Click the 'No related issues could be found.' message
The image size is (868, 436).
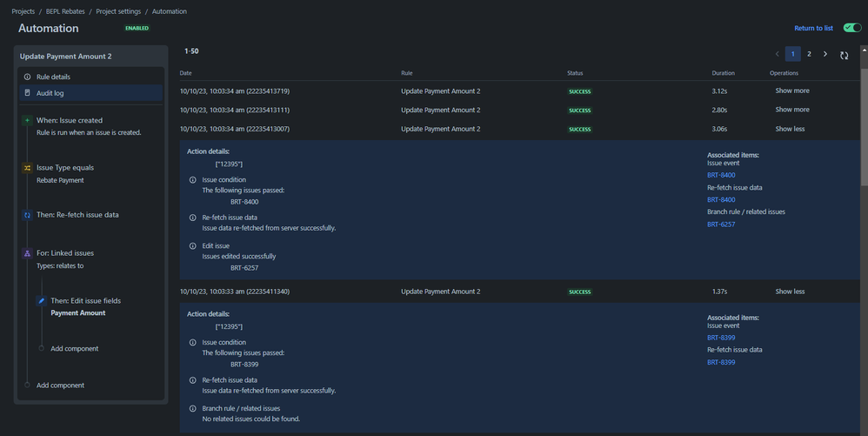coord(250,419)
